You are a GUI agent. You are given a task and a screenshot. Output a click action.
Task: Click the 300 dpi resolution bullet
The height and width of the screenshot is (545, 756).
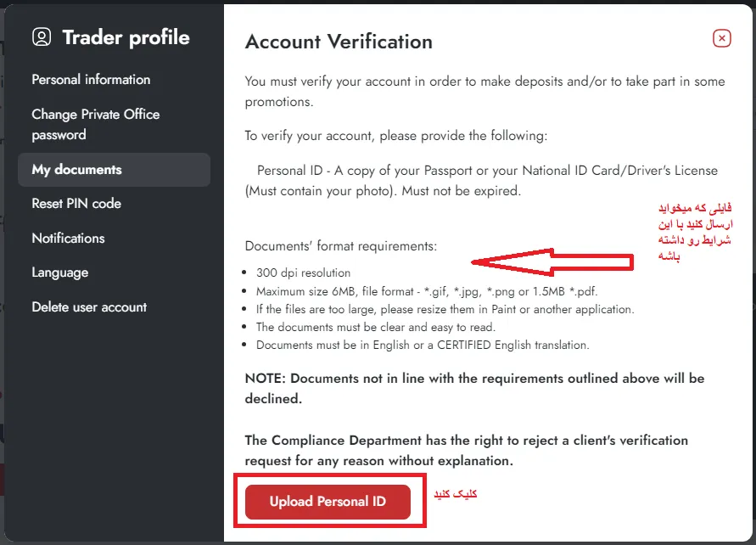tap(303, 273)
